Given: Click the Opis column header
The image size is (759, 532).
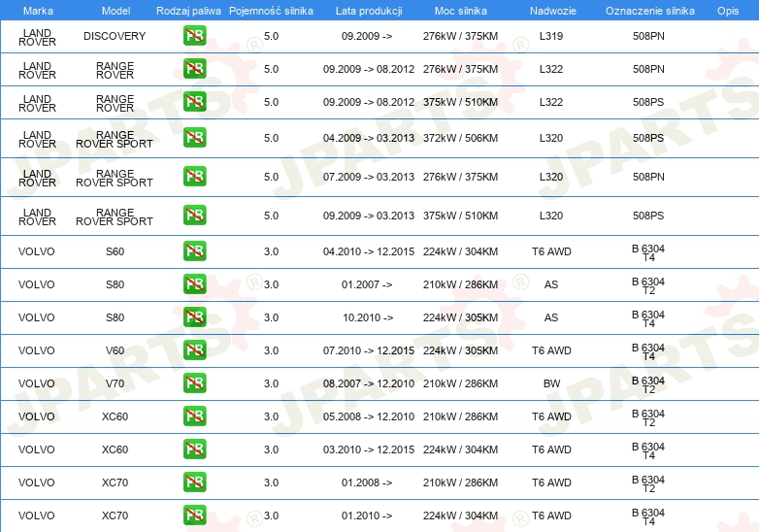Looking at the screenshot, I should click(x=728, y=11).
